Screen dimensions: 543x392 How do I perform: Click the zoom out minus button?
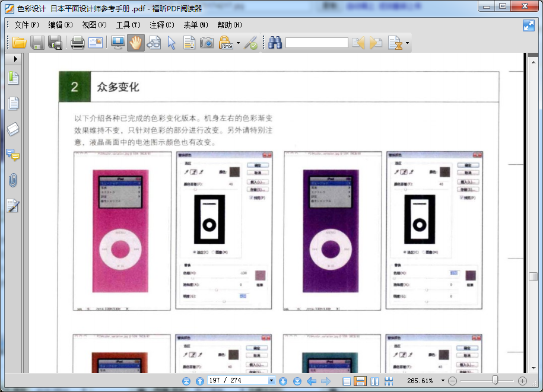(452, 381)
